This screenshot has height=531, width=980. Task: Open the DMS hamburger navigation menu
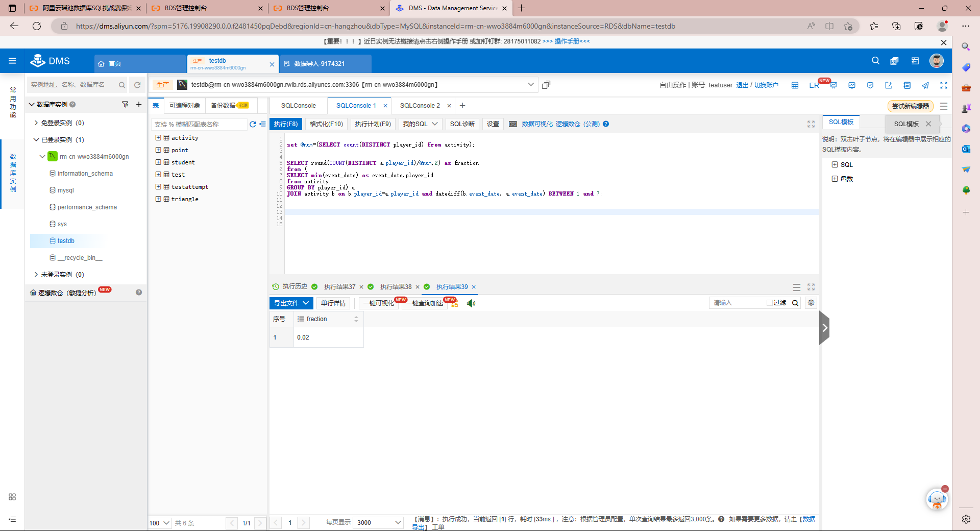pyautogui.click(x=12, y=61)
